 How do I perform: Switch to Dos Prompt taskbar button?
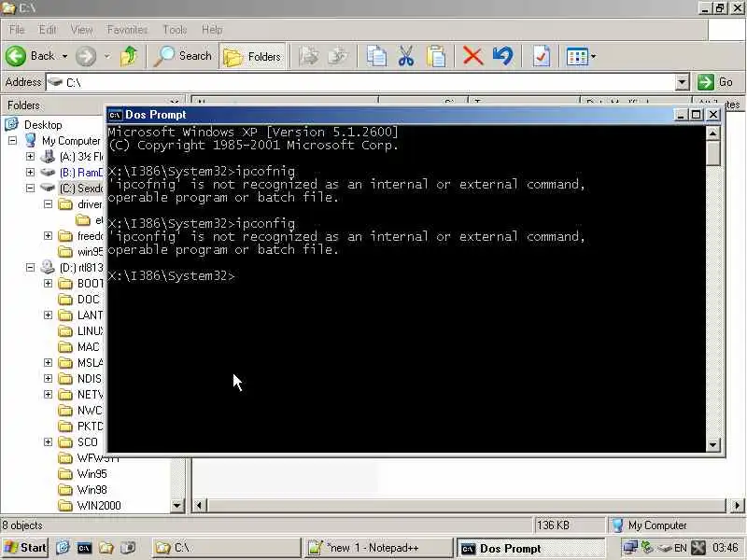530,549
